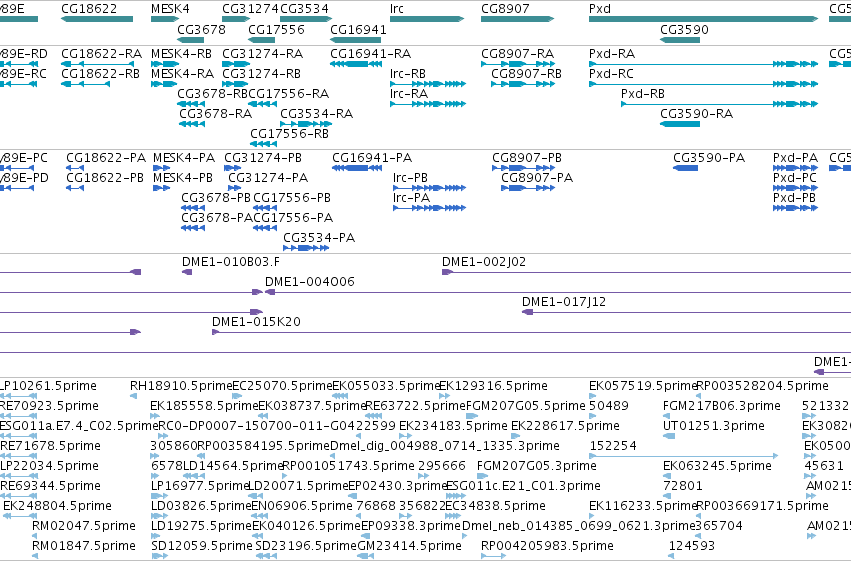
Task: Select the CG18622-RA transcript label
Action: tap(101, 54)
